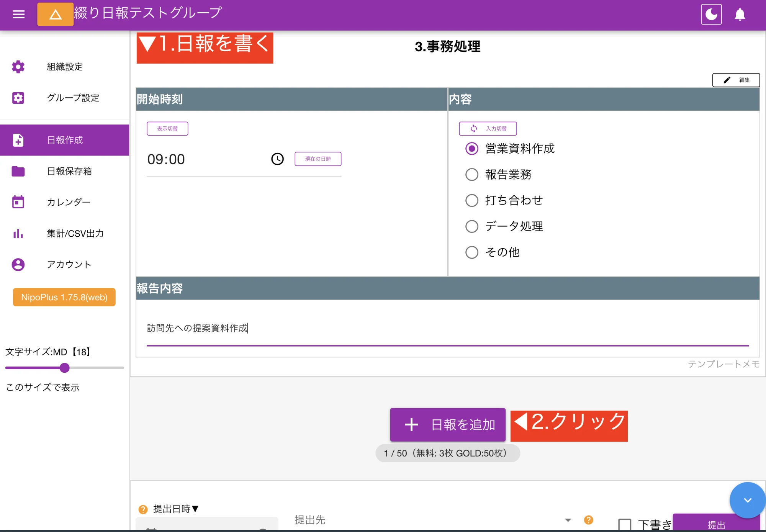Click the 編集 edit button

pos(736,80)
